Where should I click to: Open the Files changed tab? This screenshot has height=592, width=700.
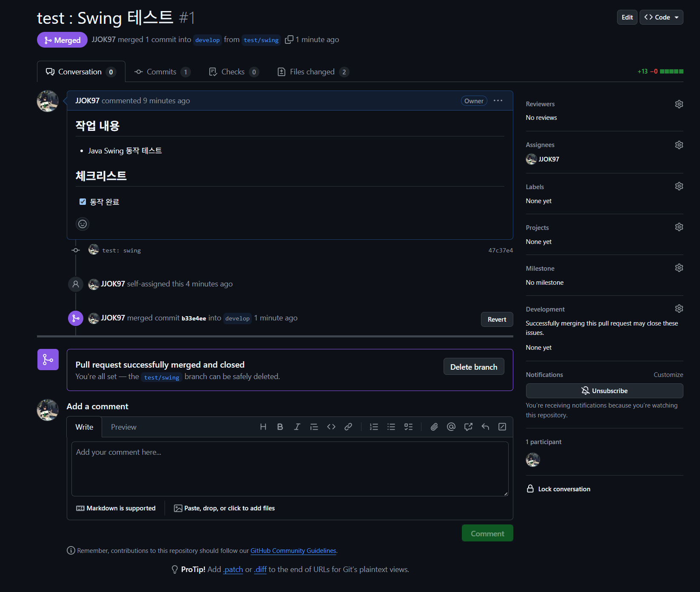click(x=313, y=72)
